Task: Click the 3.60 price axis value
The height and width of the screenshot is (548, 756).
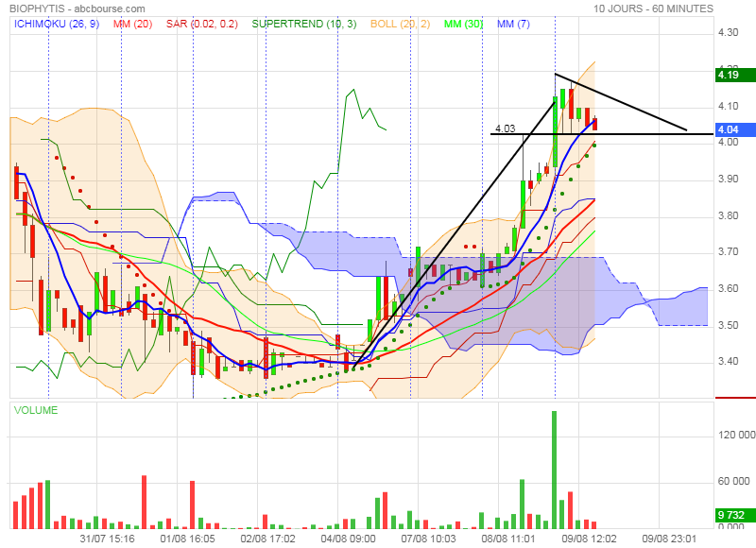Action: click(728, 288)
